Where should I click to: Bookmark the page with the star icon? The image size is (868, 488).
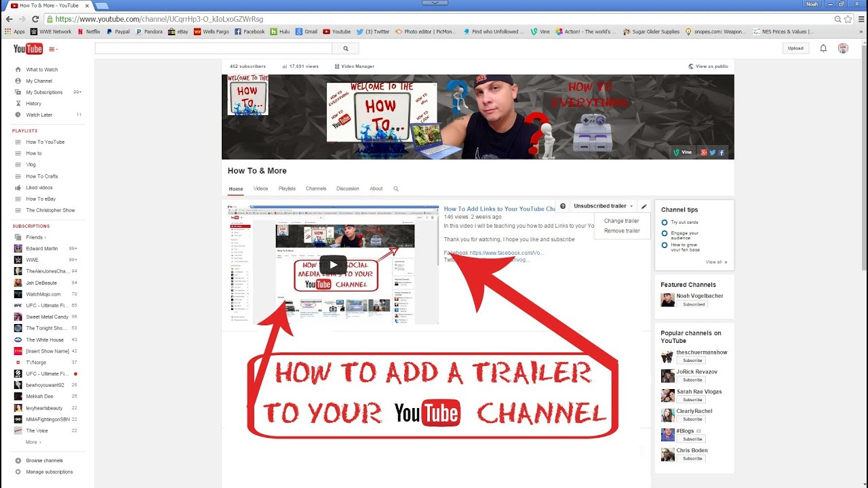point(848,19)
